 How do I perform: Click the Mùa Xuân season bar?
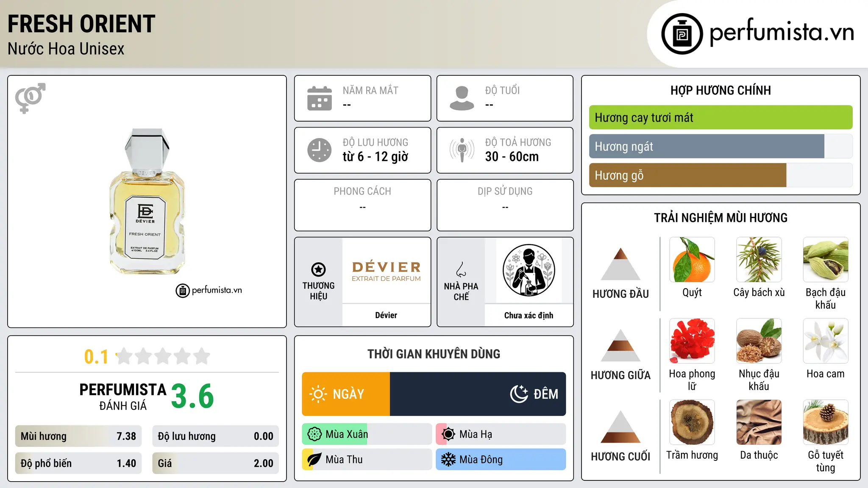point(367,434)
